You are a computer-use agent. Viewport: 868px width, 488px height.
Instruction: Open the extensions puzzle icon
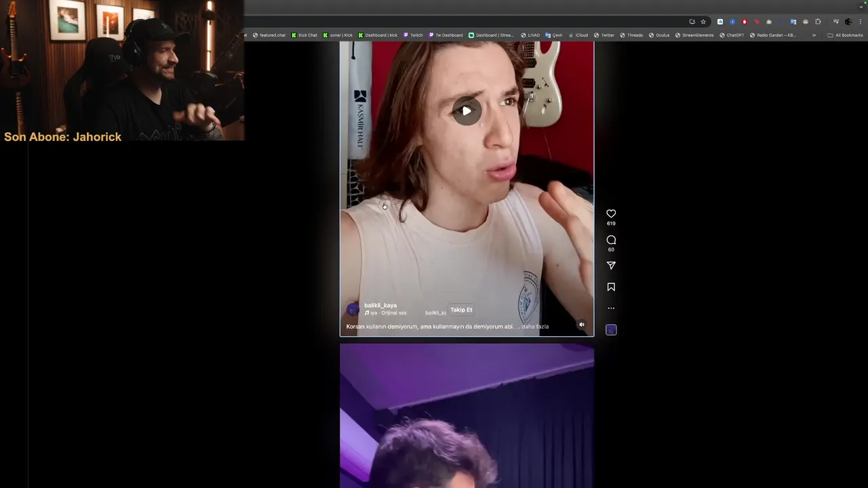[x=818, y=22]
